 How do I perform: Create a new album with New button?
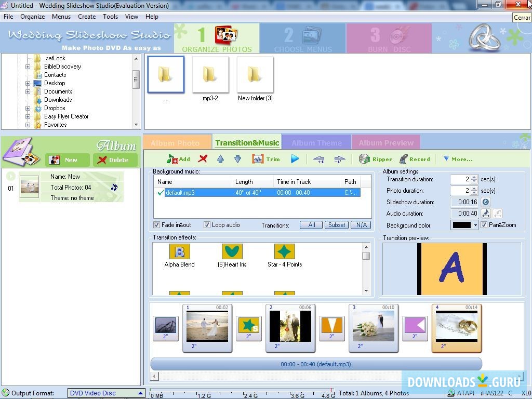pos(67,160)
